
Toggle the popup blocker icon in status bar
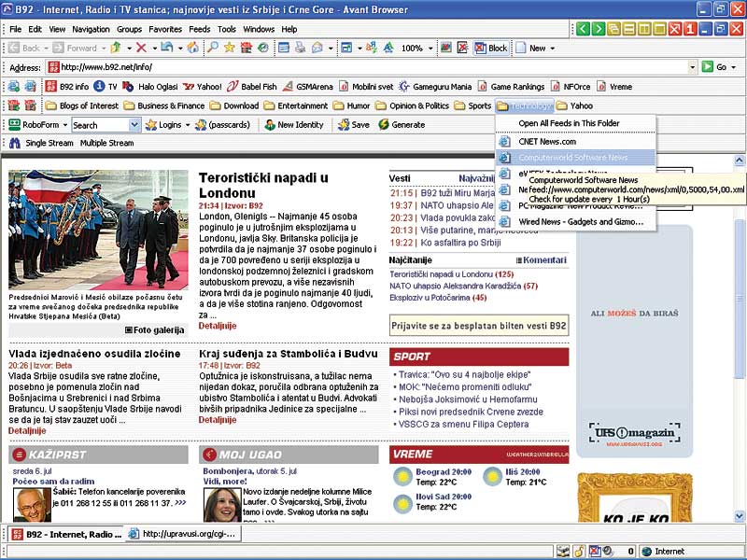pyautogui.click(x=595, y=551)
